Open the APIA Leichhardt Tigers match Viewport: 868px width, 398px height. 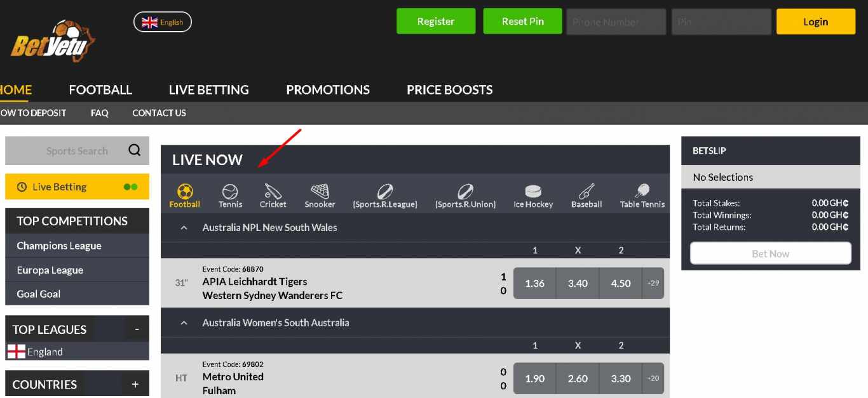coord(273,288)
